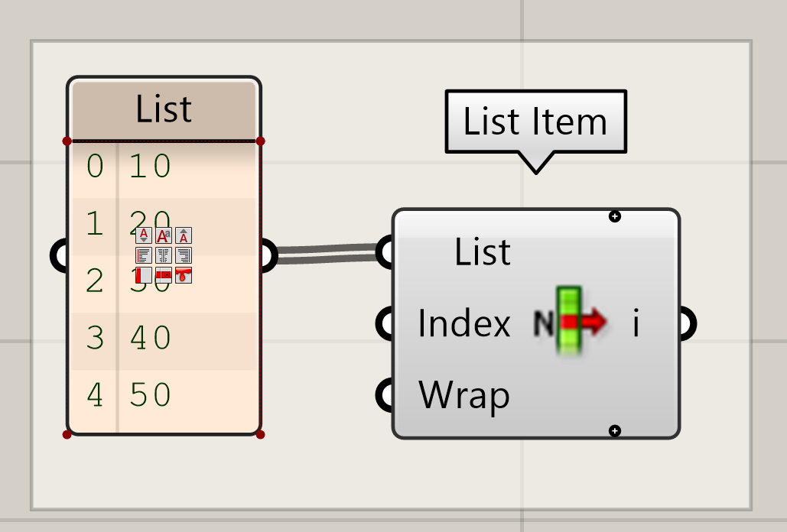787x532 pixels.
Task: Select the panel's List title header
Action: pyautogui.click(x=163, y=109)
